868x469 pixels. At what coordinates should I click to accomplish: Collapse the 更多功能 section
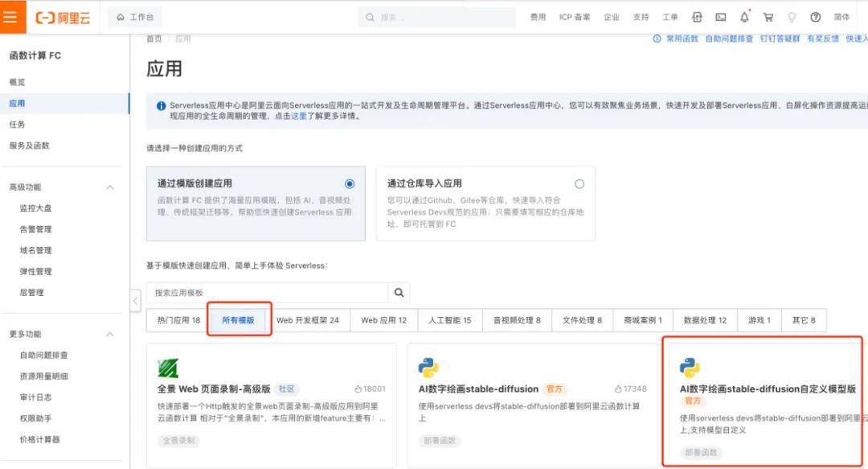[x=109, y=335]
